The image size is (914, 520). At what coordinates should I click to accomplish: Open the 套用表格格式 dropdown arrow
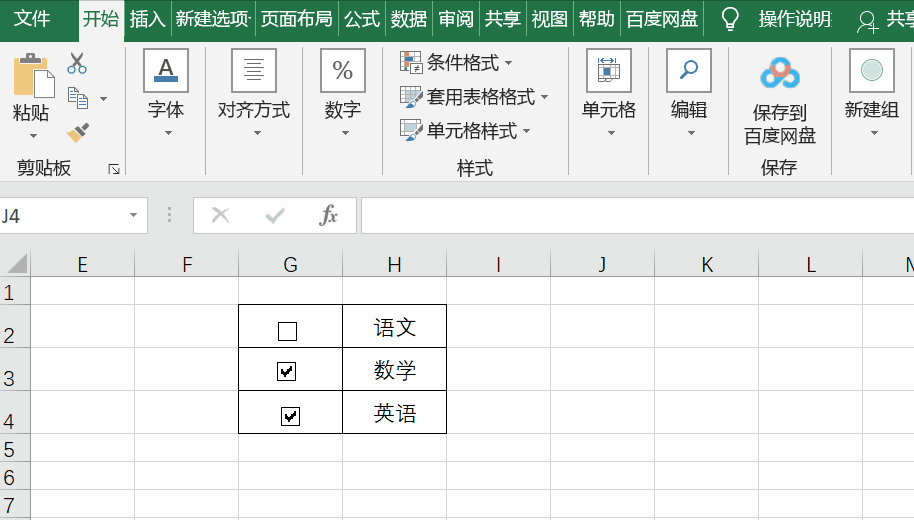tap(544, 97)
